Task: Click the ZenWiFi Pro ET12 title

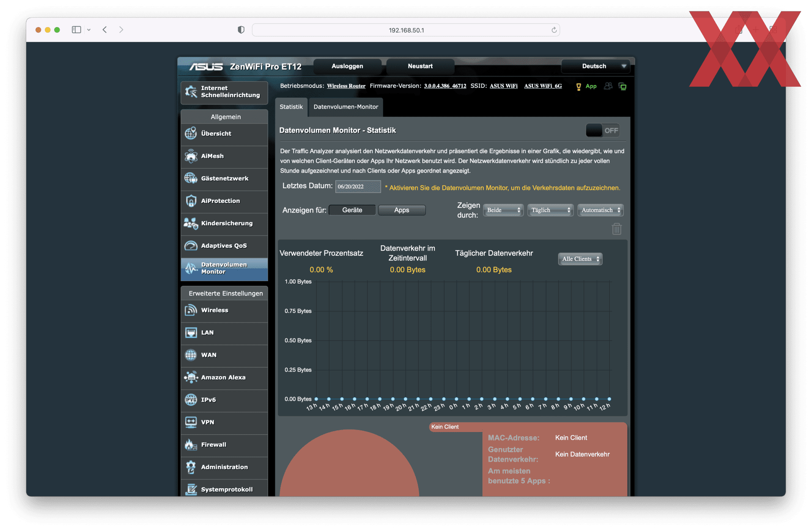Action: 266,67
